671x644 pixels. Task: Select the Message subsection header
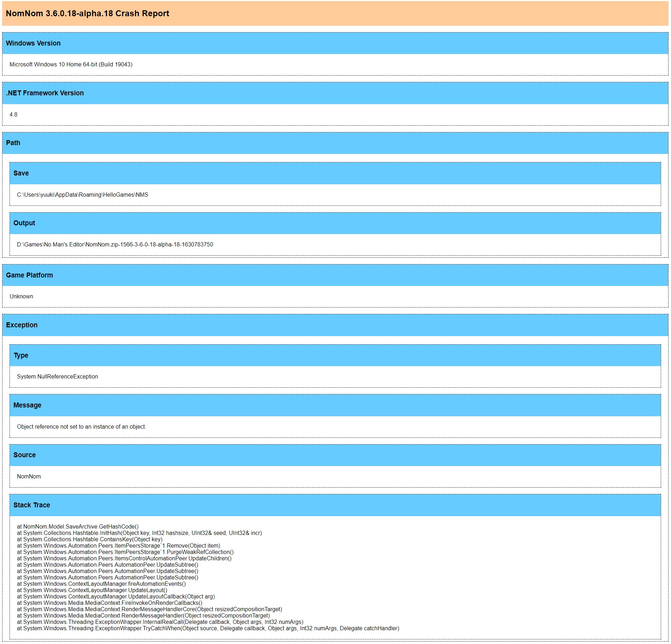pos(26,405)
